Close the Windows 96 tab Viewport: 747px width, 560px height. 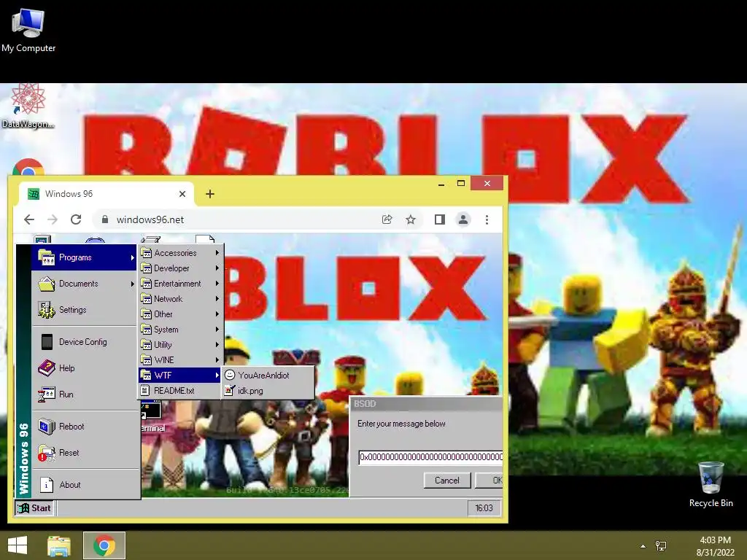[x=182, y=194]
